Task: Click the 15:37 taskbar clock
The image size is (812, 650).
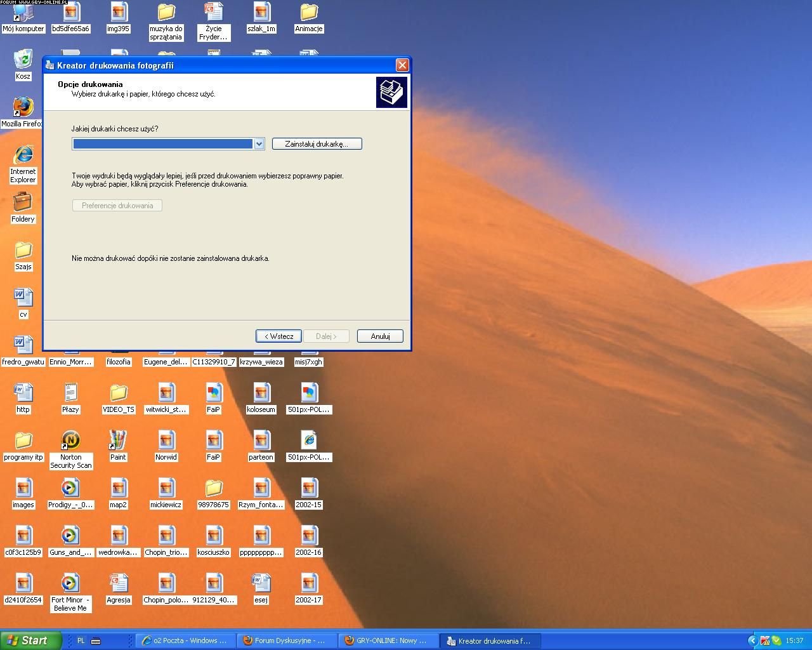Action: 794,640
